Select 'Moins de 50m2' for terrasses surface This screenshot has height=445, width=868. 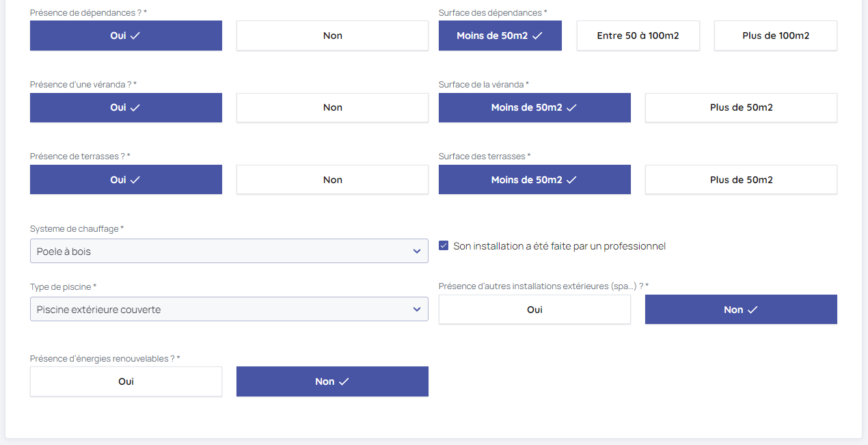534,180
